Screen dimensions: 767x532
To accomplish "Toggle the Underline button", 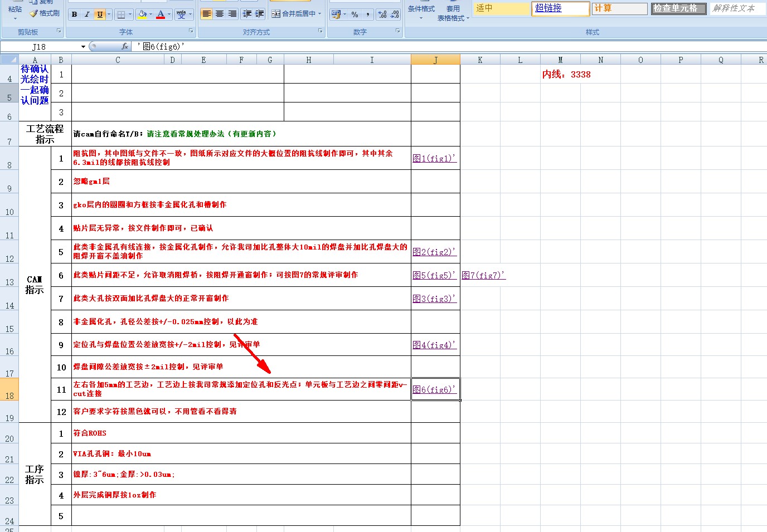I will pyautogui.click(x=100, y=14).
